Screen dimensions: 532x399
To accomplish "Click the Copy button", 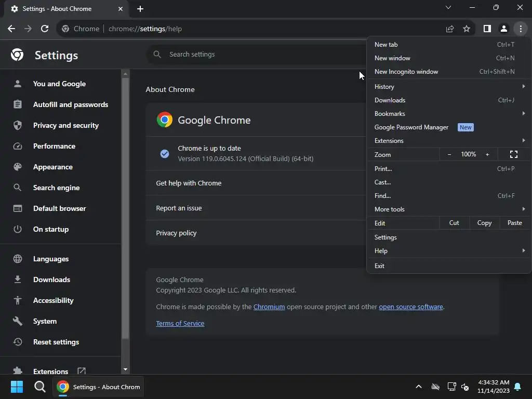I will pyautogui.click(x=485, y=223).
